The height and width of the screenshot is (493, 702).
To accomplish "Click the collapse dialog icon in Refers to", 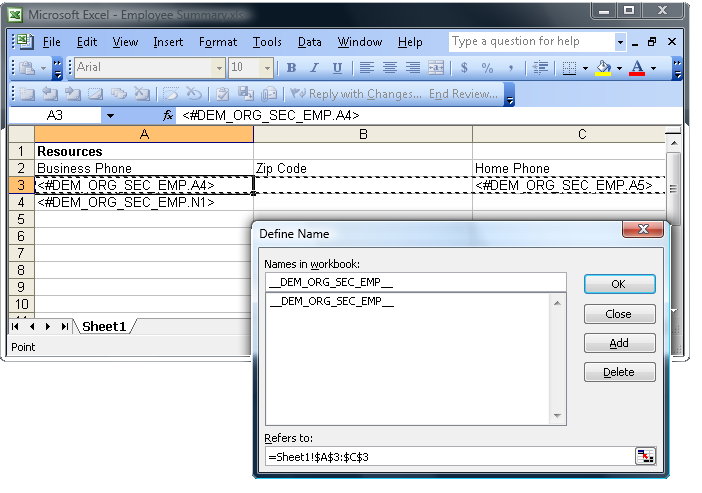I will pyautogui.click(x=645, y=456).
